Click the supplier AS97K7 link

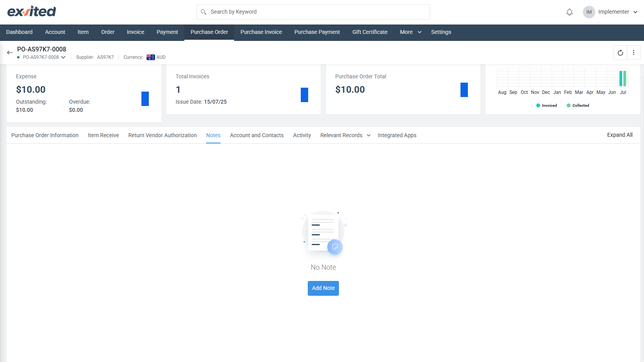pos(106,57)
